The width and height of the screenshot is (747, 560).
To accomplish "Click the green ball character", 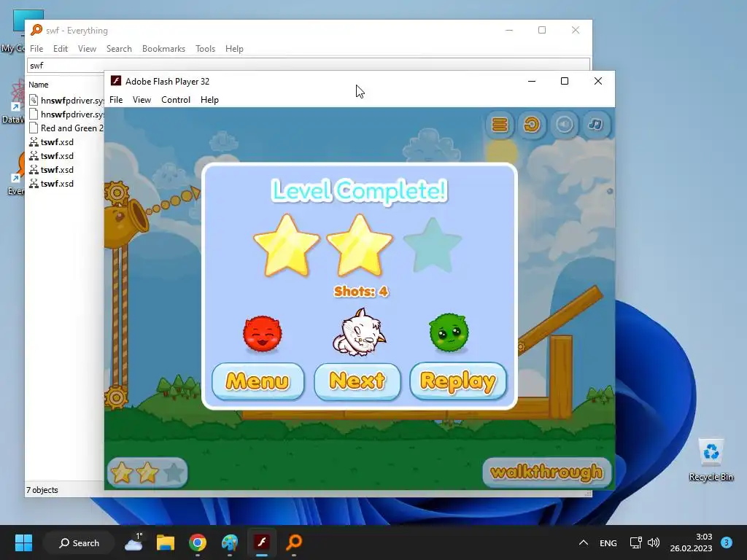I will (x=449, y=332).
